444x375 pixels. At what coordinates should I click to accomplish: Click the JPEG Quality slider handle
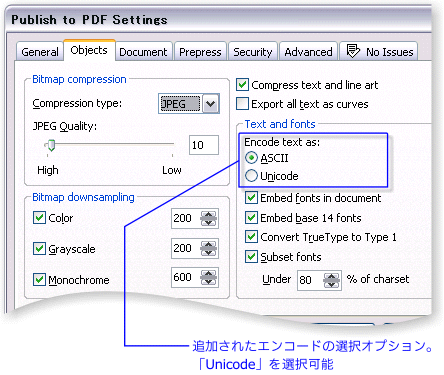(51, 145)
